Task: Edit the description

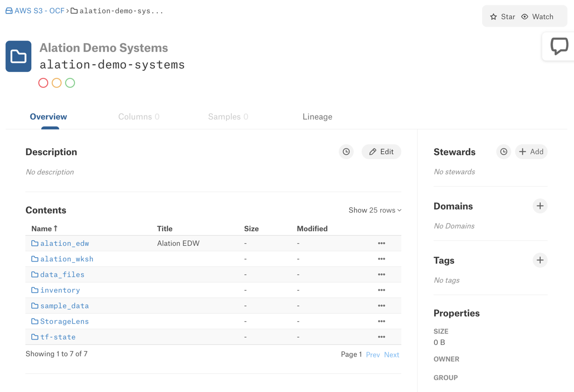Action: [382, 152]
